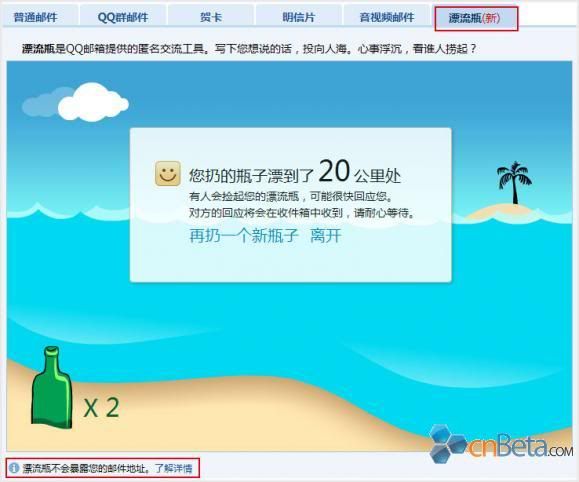Open the 普通邮件 tab

coord(36,17)
